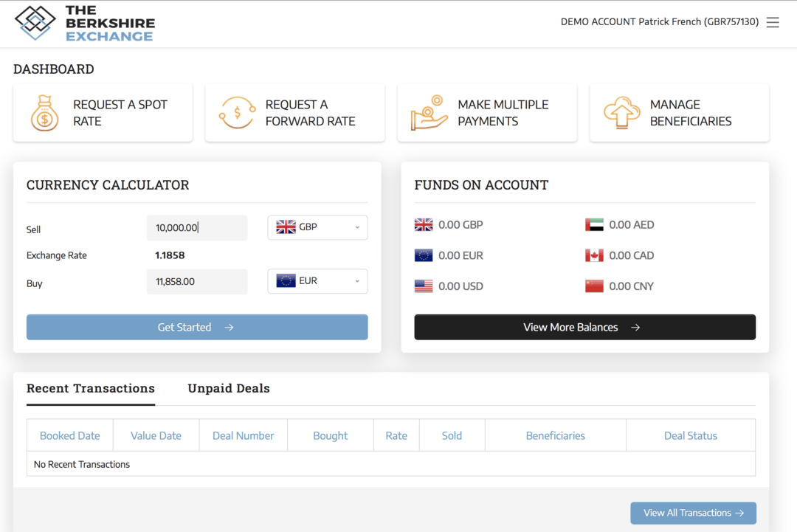Viewport: 797px width, 532px height.
Task: Open Manage Beneficiaries card
Action: click(679, 113)
